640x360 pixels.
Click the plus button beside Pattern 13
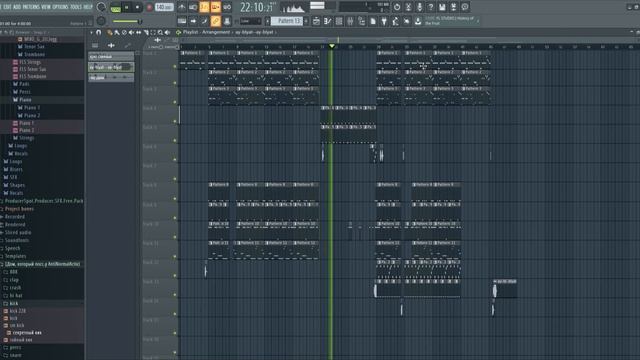pos(306,21)
